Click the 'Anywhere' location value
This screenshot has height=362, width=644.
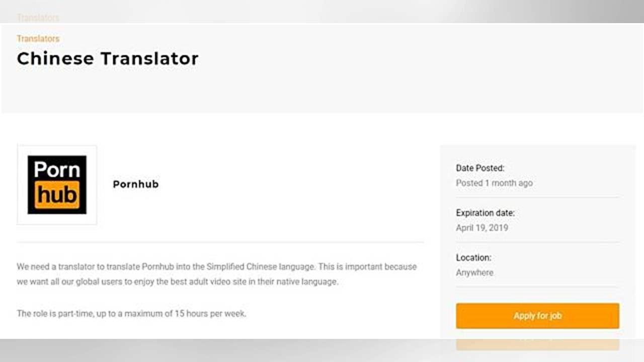474,273
